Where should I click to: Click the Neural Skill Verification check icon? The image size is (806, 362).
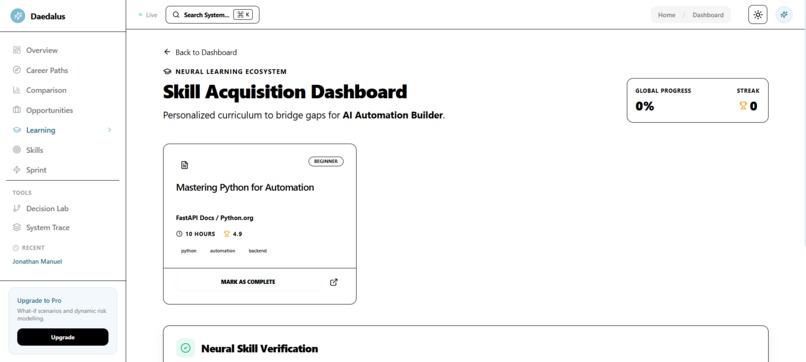pos(186,348)
